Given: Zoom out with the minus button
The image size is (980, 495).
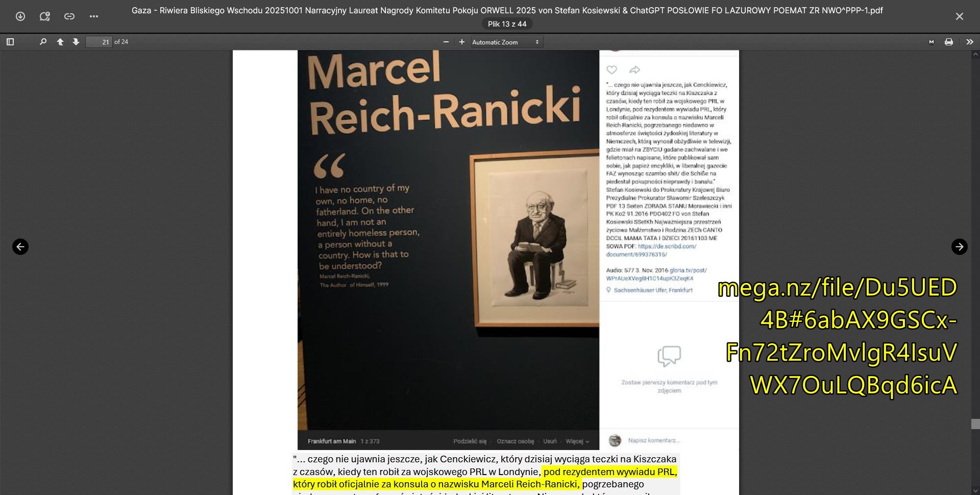Looking at the screenshot, I should (446, 42).
